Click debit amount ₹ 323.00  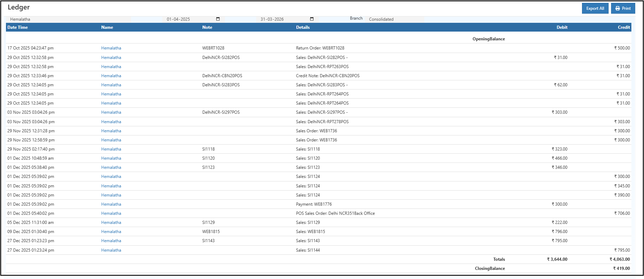[560, 149]
